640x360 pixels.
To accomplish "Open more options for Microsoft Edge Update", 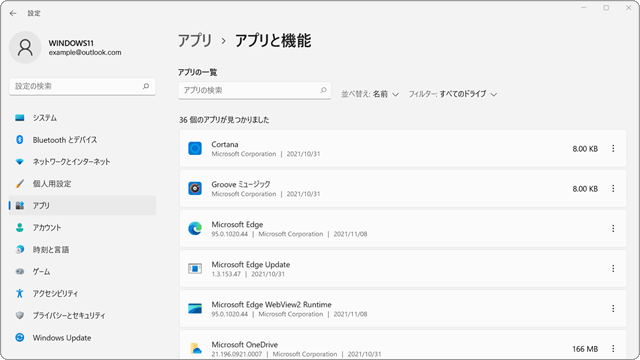I will click(613, 269).
